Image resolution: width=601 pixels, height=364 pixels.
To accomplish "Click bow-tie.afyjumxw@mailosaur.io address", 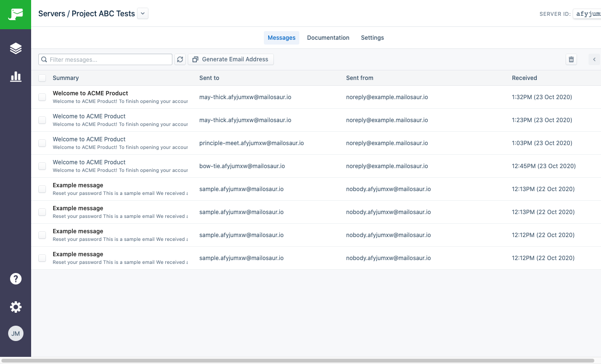I will click(242, 166).
